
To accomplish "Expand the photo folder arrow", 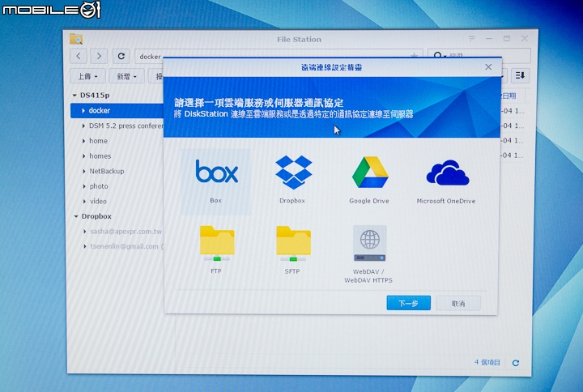I will click(x=84, y=186).
